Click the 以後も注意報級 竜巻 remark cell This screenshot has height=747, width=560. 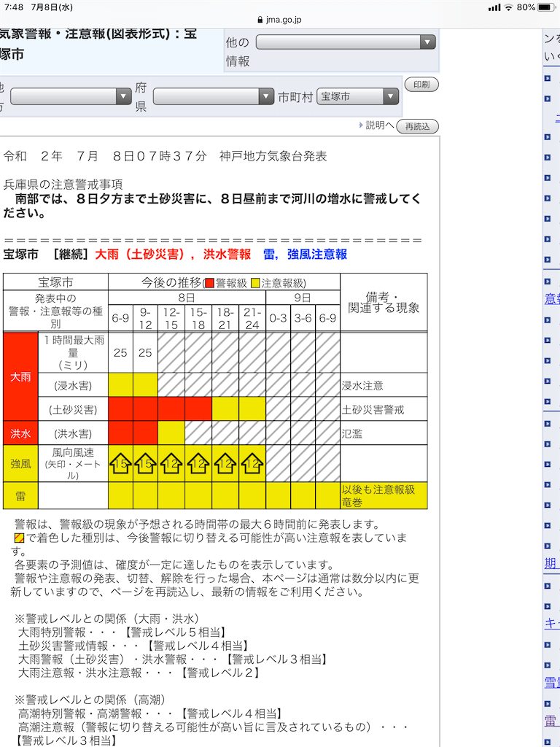(x=384, y=496)
